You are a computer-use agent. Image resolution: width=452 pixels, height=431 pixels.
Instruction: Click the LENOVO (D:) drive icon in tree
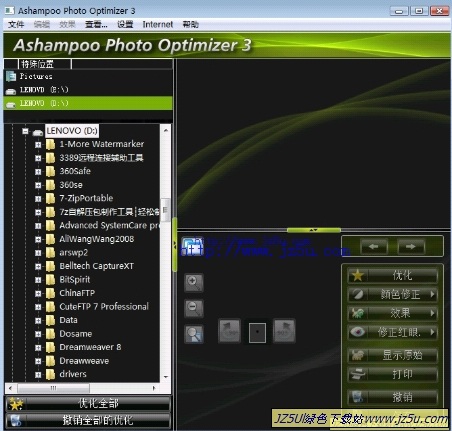coord(38,132)
